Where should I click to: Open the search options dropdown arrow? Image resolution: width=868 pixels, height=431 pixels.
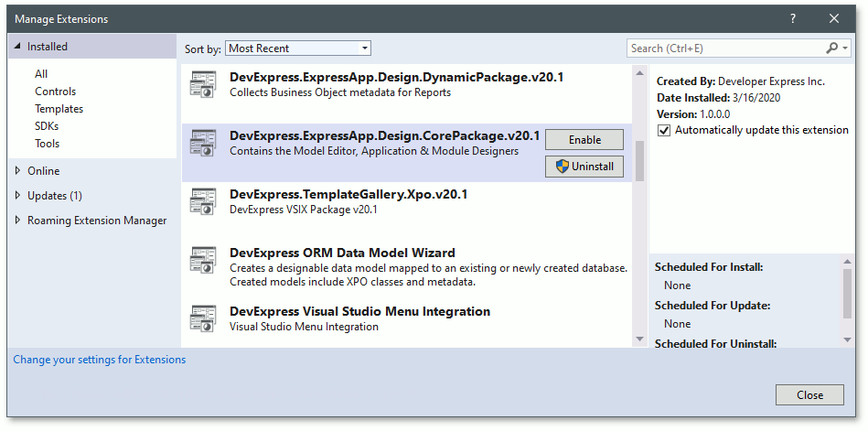pyautogui.click(x=845, y=48)
